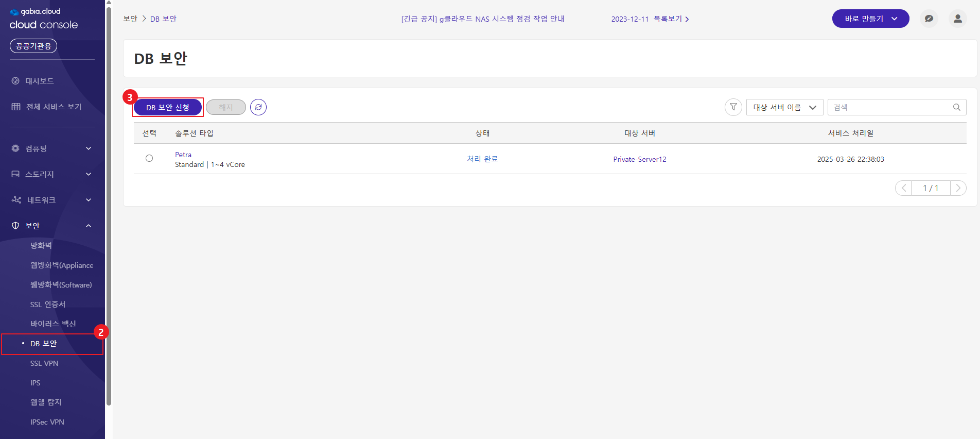Image resolution: width=980 pixels, height=439 pixels.
Task: Open the 대상 서버 이름 dropdown
Action: click(785, 107)
